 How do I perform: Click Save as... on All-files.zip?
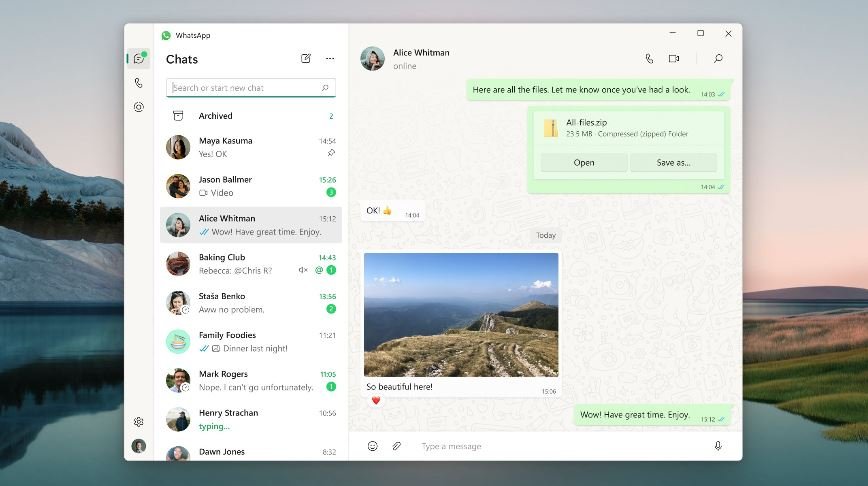673,162
